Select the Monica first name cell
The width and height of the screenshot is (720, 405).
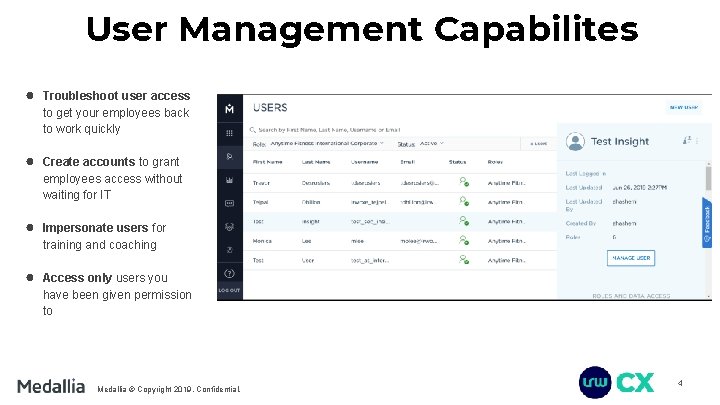[262, 241]
